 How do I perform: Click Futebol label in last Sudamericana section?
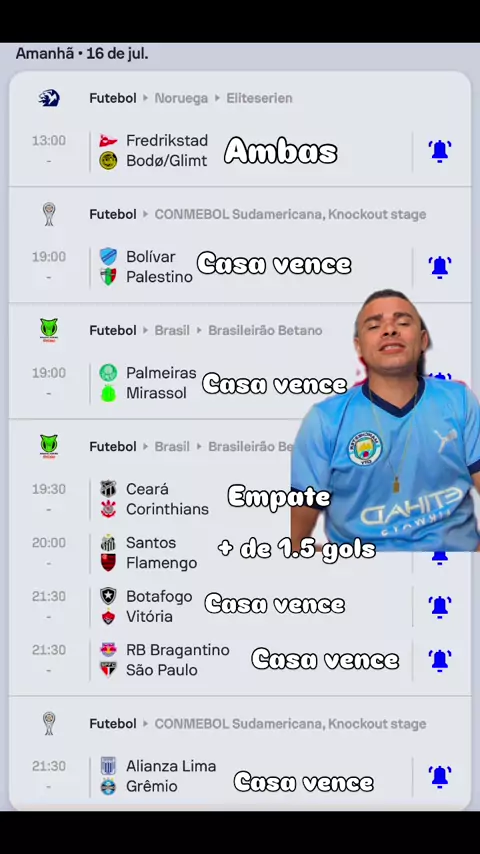pyautogui.click(x=113, y=724)
